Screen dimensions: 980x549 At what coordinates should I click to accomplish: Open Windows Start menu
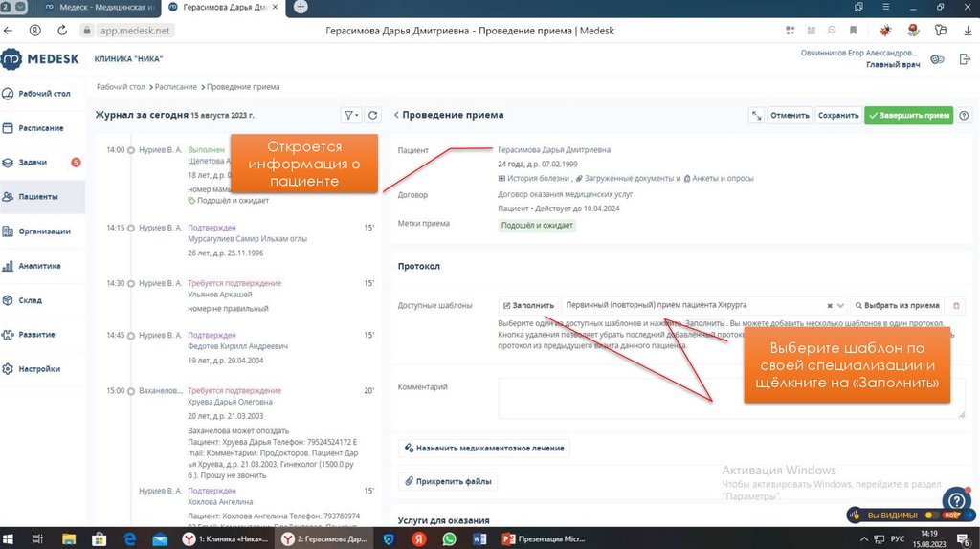tap(8, 538)
